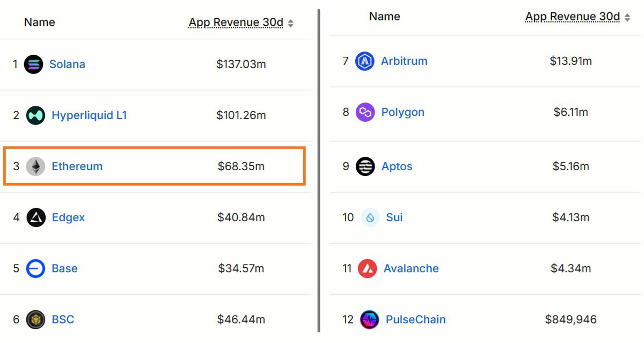The height and width of the screenshot is (343, 644).
Task: Click the Sui droplet logo icon
Action: tap(370, 217)
